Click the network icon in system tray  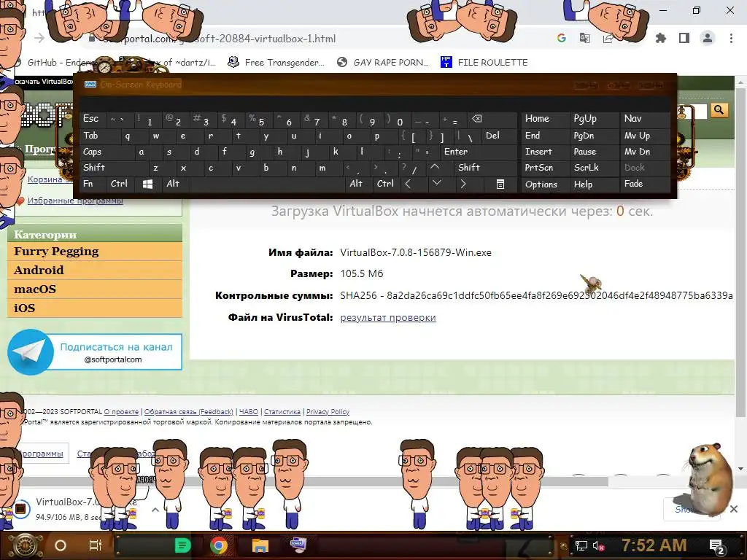point(581,545)
